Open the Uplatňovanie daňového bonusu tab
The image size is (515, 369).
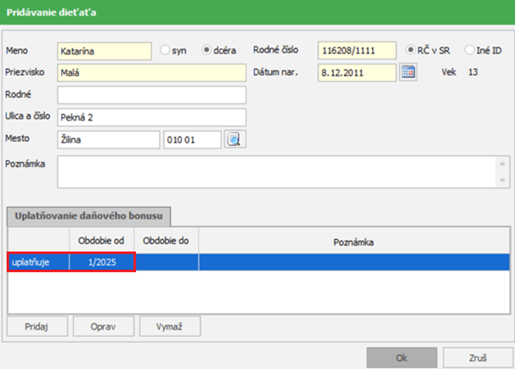pos(89,216)
